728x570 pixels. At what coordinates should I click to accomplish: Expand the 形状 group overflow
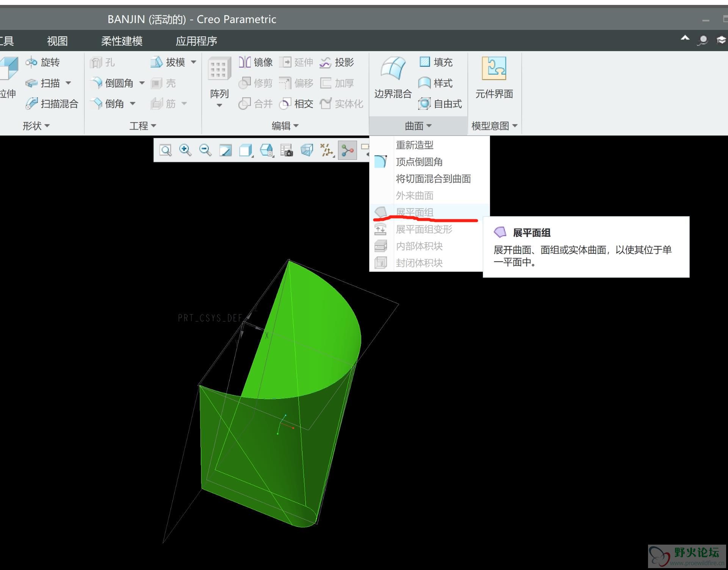click(x=36, y=126)
